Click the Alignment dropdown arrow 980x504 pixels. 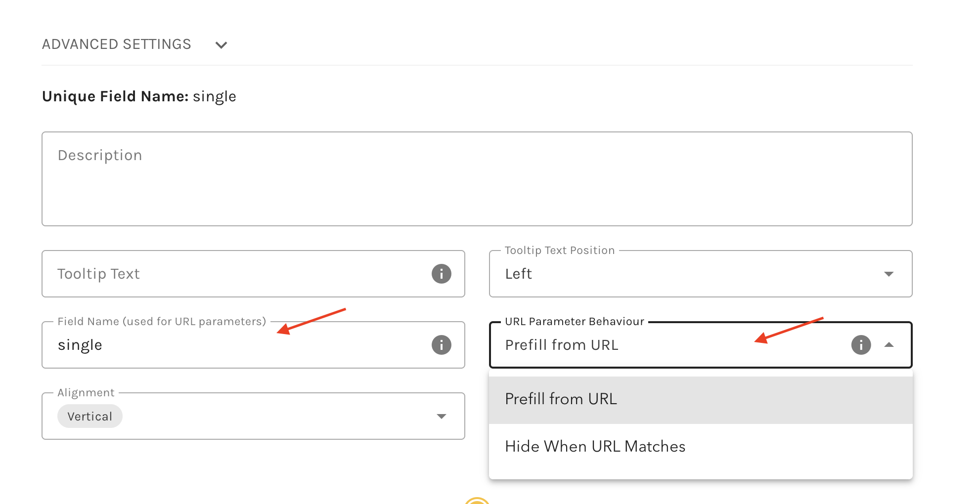coord(442,416)
